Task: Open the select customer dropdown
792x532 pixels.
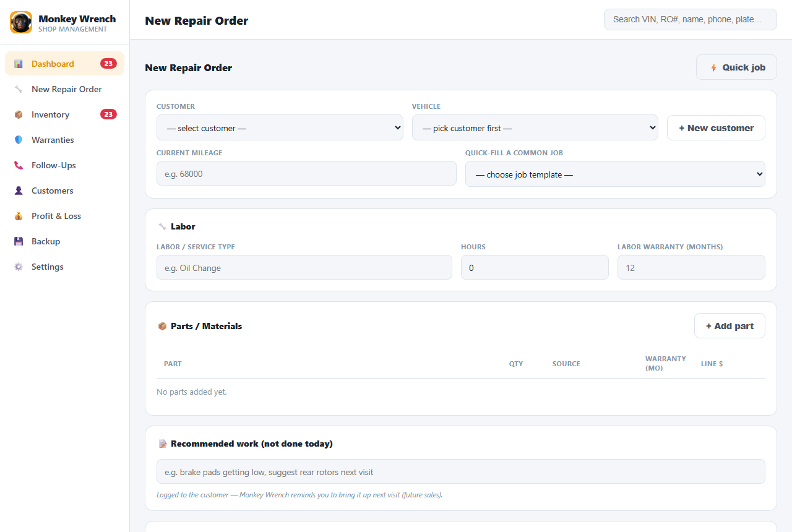Action: [x=280, y=128]
